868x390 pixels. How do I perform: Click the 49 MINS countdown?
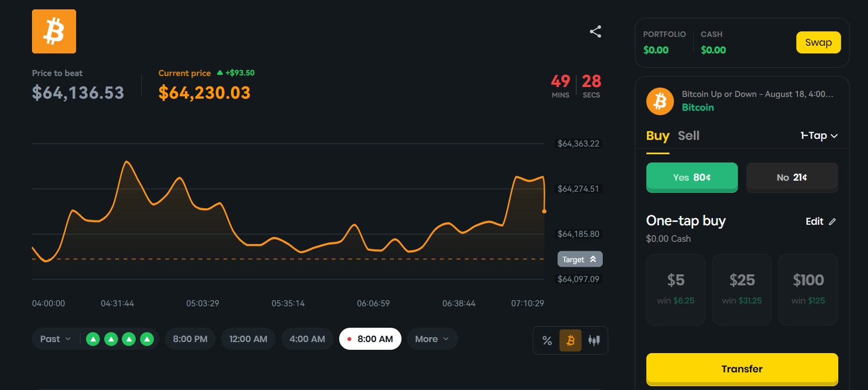coord(560,86)
